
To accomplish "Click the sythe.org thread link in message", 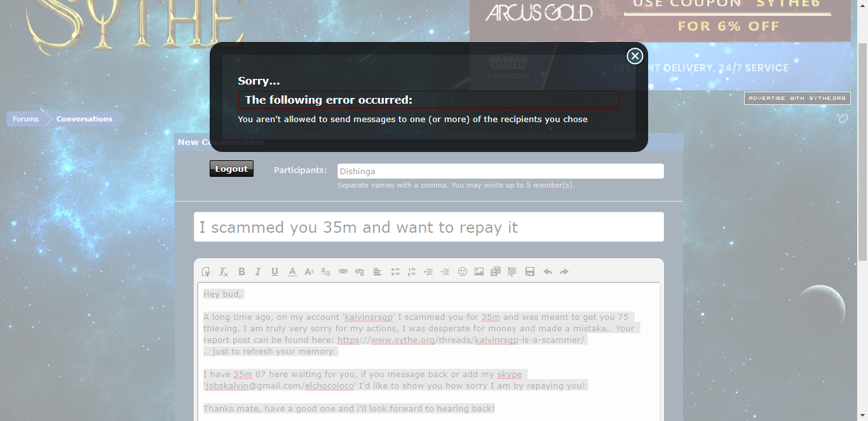I will [461, 340].
